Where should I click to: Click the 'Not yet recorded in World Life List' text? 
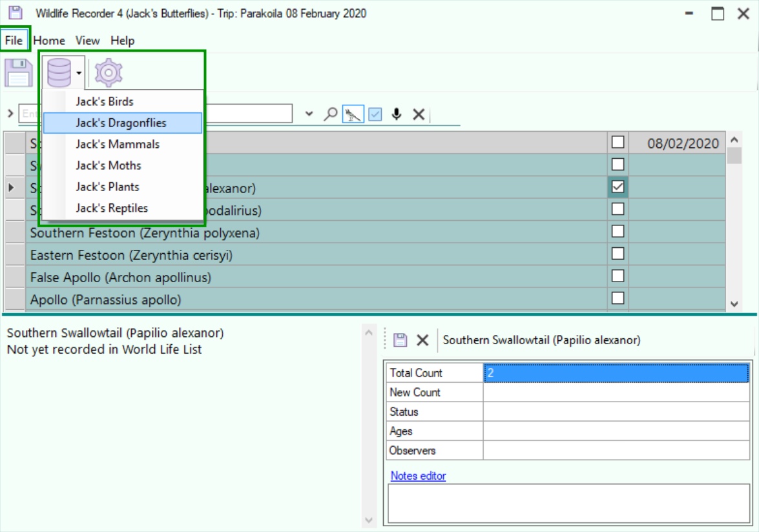click(104, 349)
